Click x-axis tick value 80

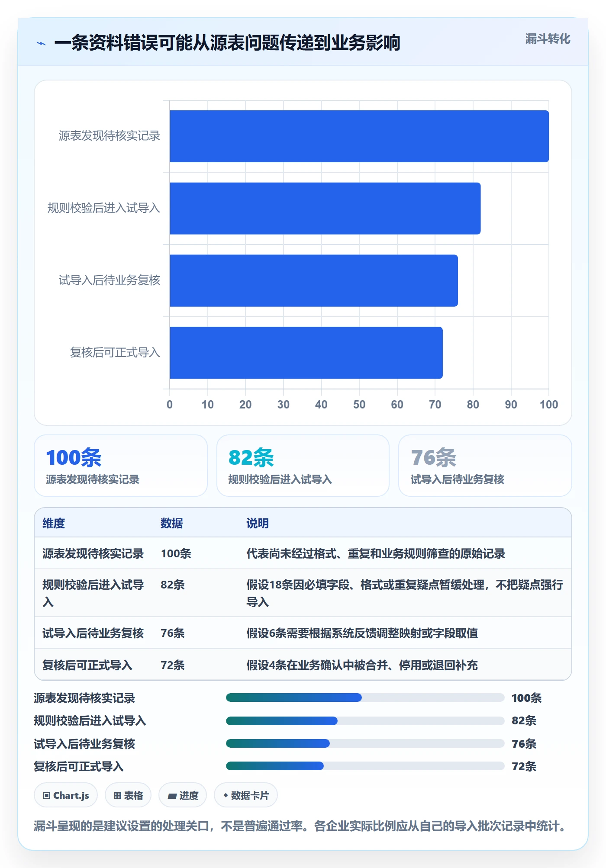pyautogui.click(x=473, y=405)
